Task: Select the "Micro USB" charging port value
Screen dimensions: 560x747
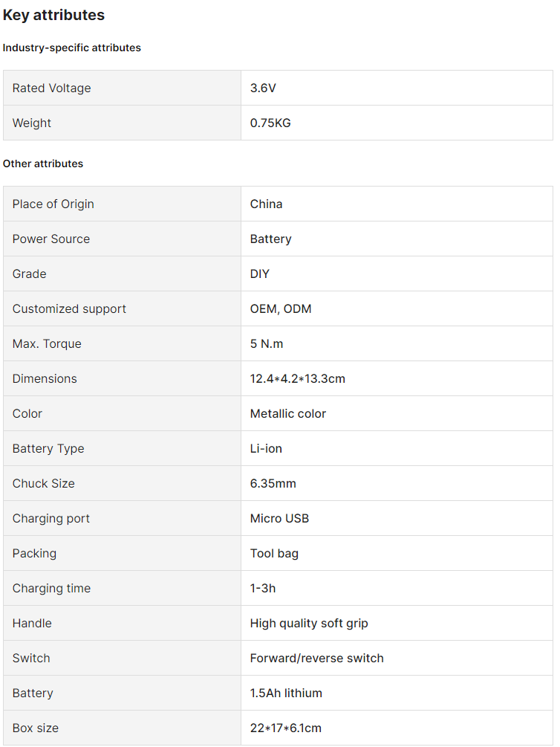Action: [x=279, y=518]
